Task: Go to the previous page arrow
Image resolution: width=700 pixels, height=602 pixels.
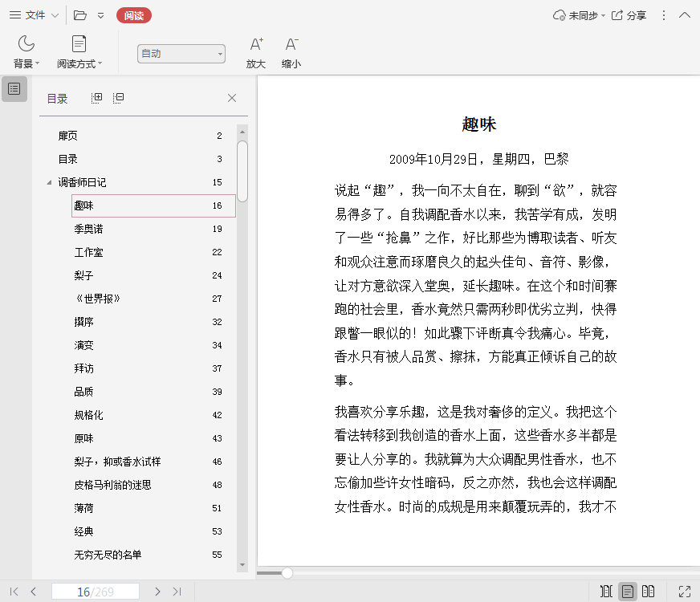Action: [34, 592]
